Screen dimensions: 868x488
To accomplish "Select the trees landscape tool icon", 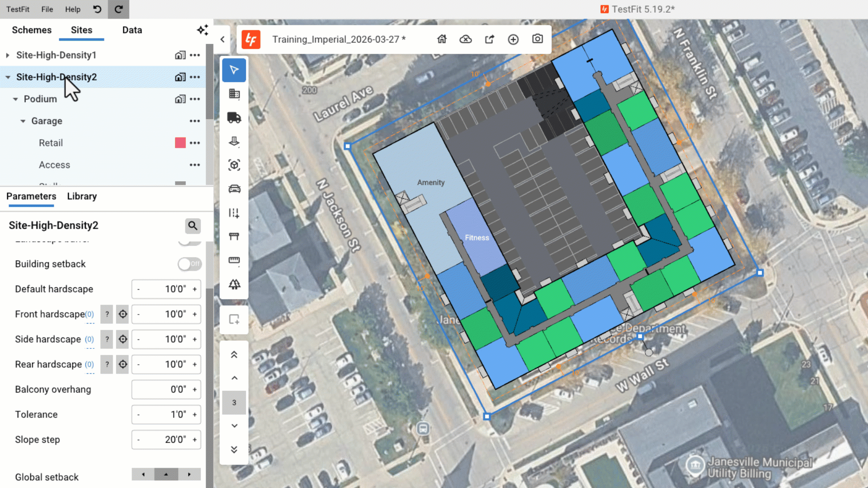I will 234,284.
